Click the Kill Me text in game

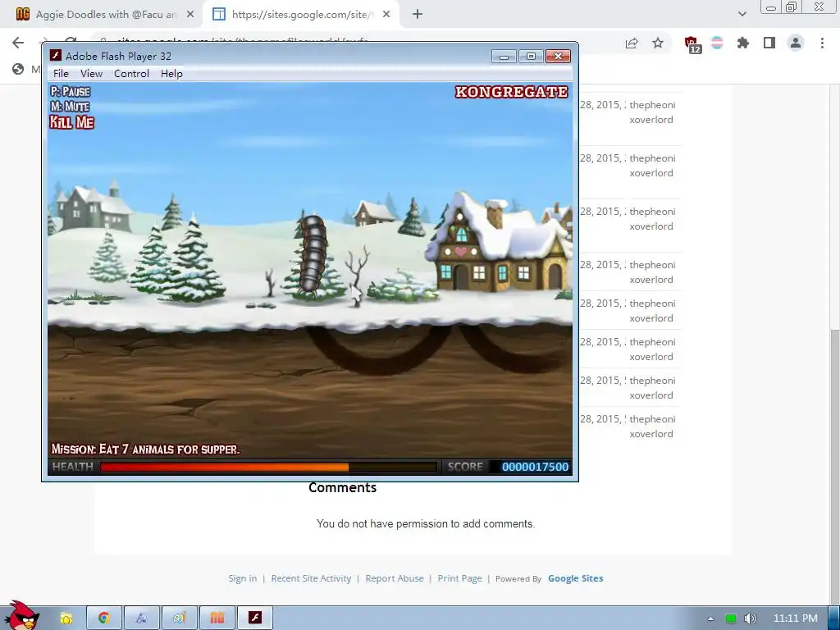72,122
